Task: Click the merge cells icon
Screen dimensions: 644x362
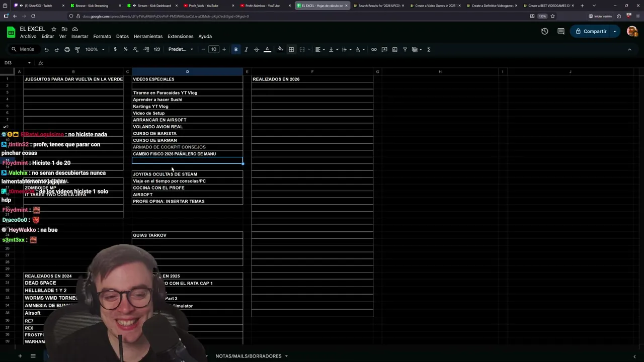Action: (302, 49)
